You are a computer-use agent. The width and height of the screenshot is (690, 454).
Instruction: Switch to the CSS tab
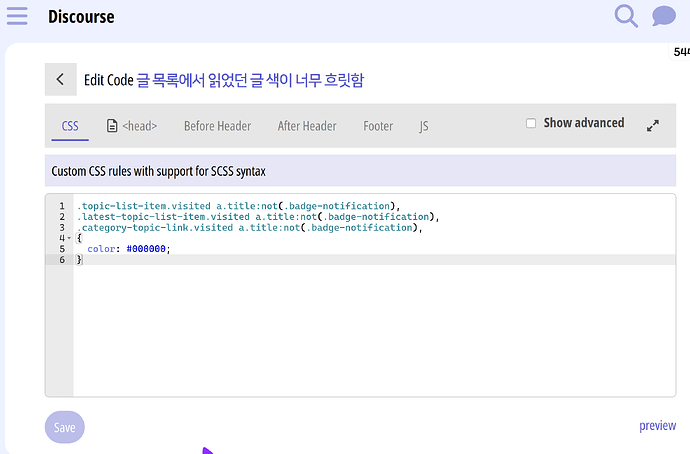[70, 126]
